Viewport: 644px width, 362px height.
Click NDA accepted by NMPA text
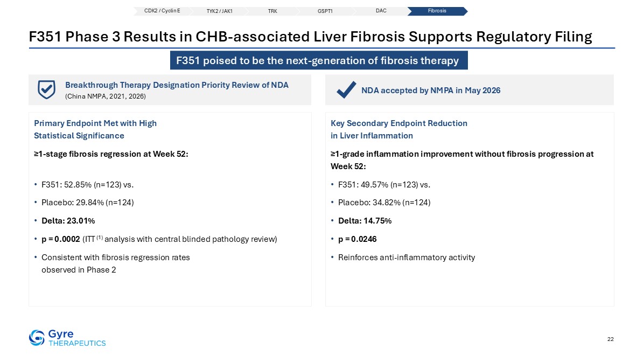430,90
